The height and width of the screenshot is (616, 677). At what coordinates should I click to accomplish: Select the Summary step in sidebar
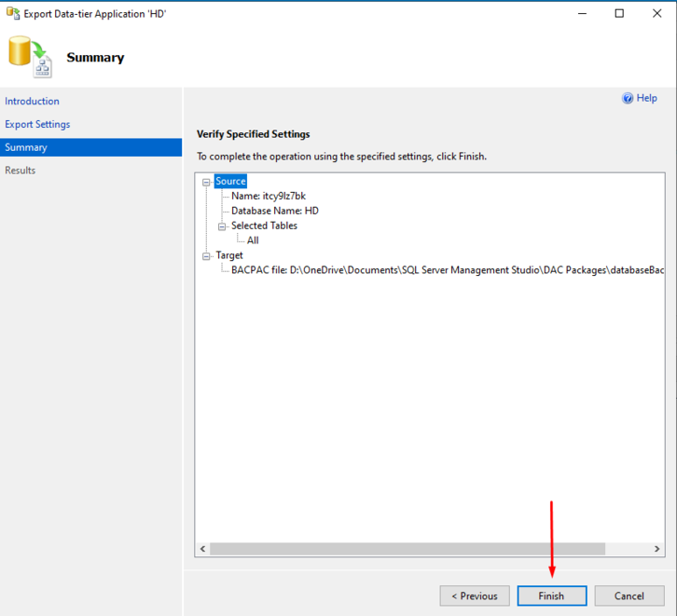click(x=90, y=147)
